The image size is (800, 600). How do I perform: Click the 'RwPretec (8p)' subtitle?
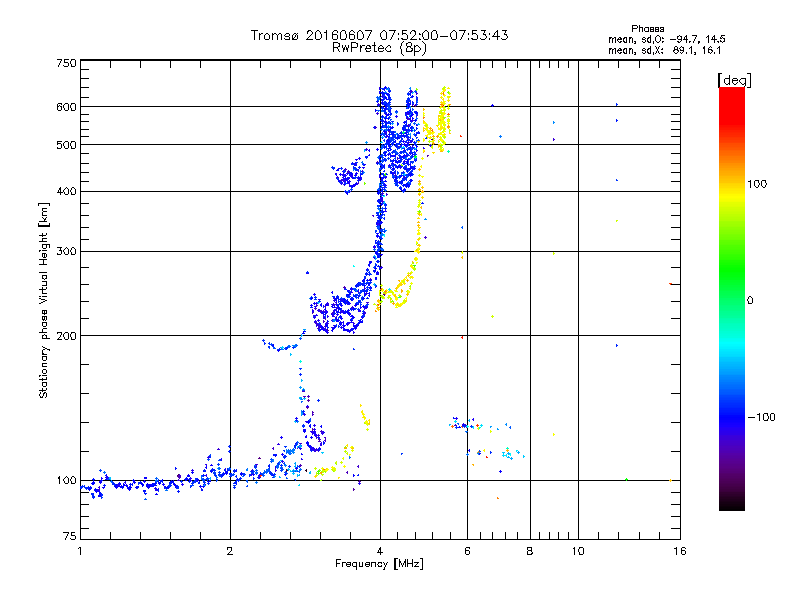379,48
